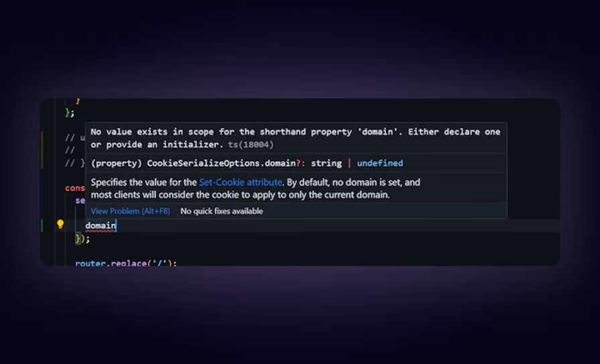Click the closing '});' bracket line

pos(82,239)
